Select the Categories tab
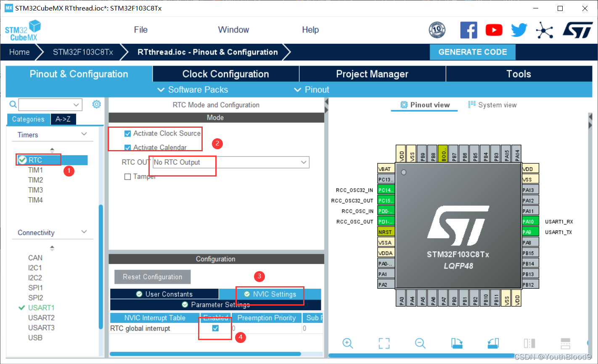This screenshot has height=364, width=598. coord(28,119)
